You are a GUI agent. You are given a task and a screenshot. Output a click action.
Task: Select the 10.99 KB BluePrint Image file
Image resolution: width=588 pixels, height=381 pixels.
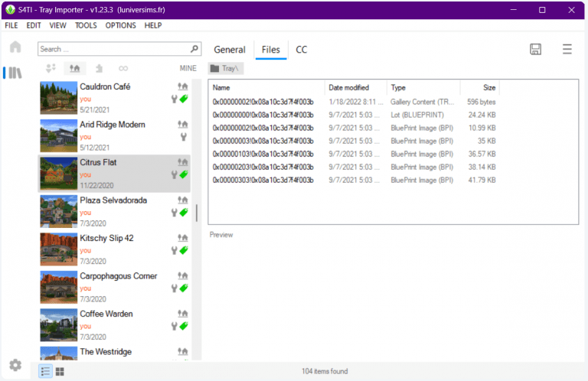[x=354, y=128]
